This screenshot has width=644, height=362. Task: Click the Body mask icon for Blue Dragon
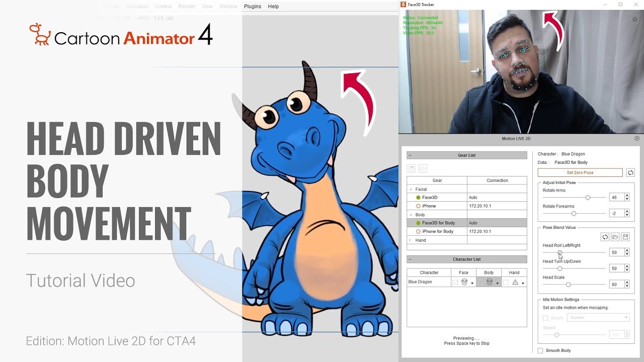[489, 282]
